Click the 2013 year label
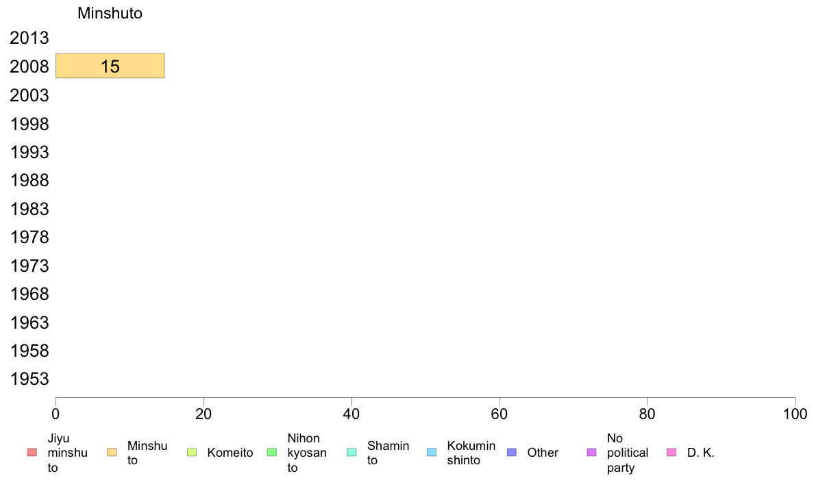Viewport: 814px width, 504px height. coord(29,38)
